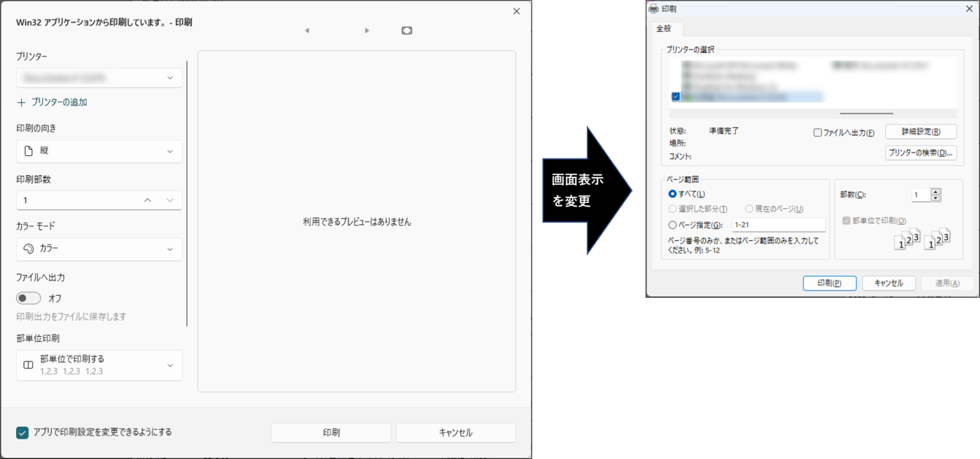Expand the カラー モード dropdown

[99, 249]
